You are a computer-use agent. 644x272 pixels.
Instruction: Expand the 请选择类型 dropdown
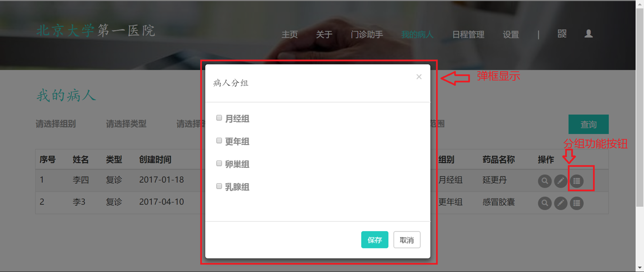tap(126, 124)
